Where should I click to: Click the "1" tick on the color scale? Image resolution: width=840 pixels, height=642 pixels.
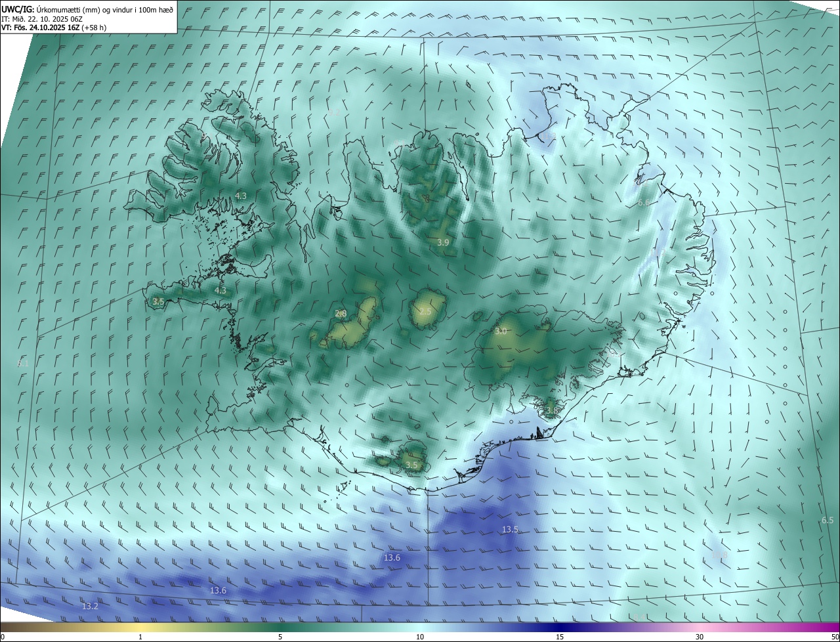point(140,637)
